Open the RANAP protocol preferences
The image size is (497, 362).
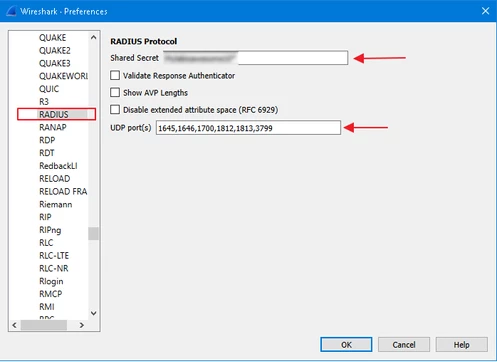(x=53, y=127)
